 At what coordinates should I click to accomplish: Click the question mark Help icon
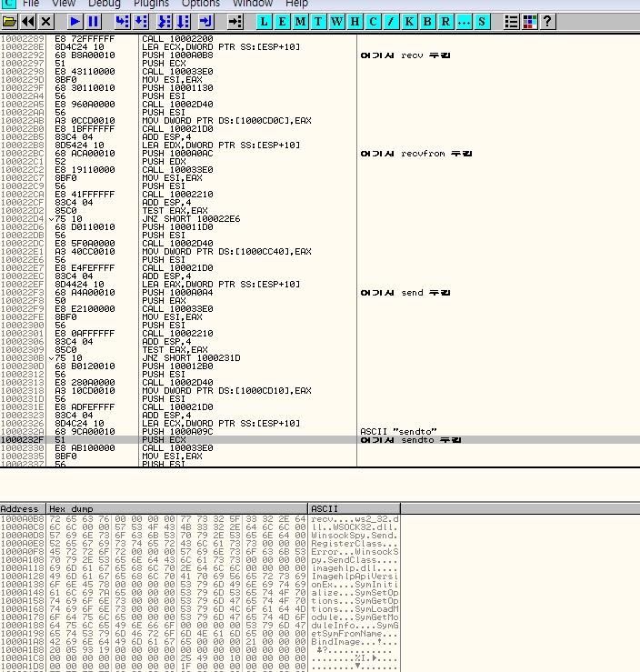(547, 22)
